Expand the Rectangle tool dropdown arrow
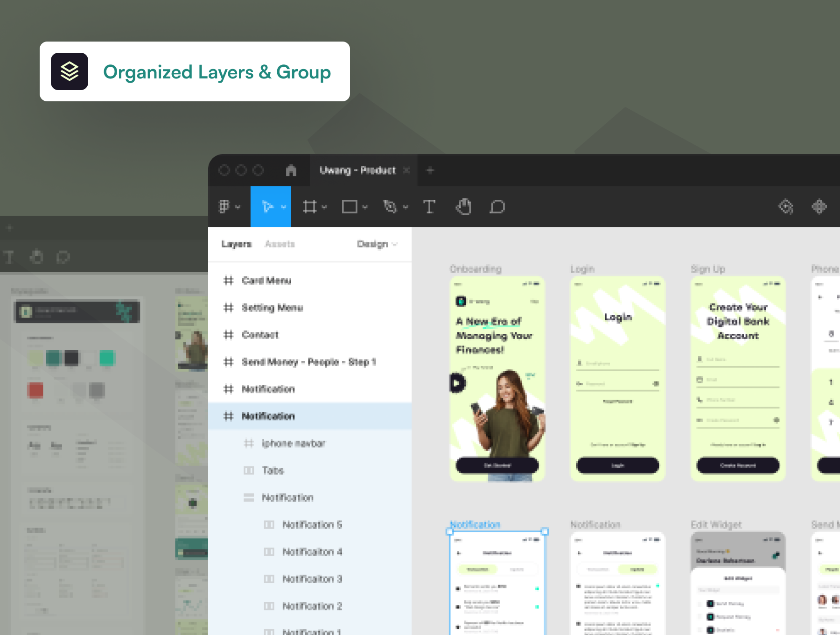 (365, 207)
